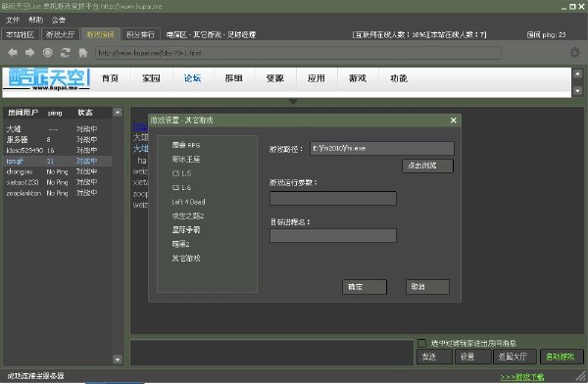Open the 帮助 menu
This screenshot has width=588, height=384.
(35, 20)
